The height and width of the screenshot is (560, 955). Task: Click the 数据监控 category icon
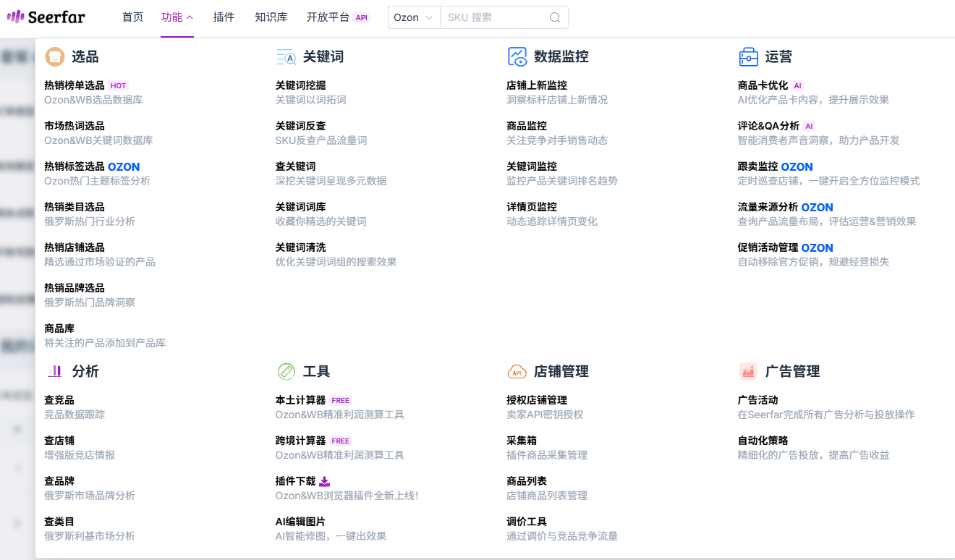pyautogui.click(x=517, y=56)
